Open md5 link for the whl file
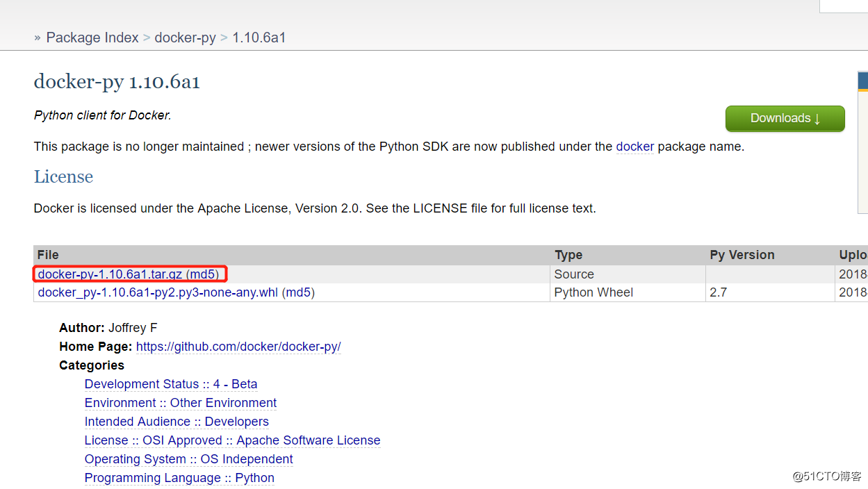The width and height of the screenshot is (868, 489). [298, 292]
